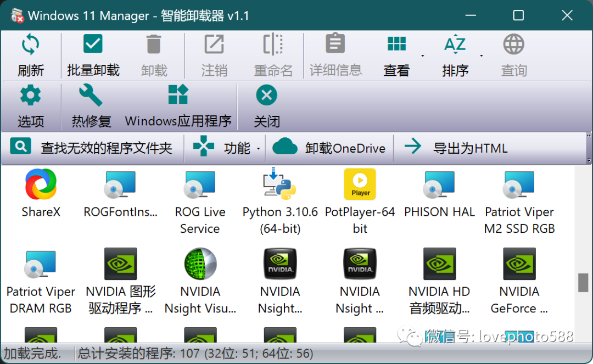Click the 功能 function button

point(222,148)
